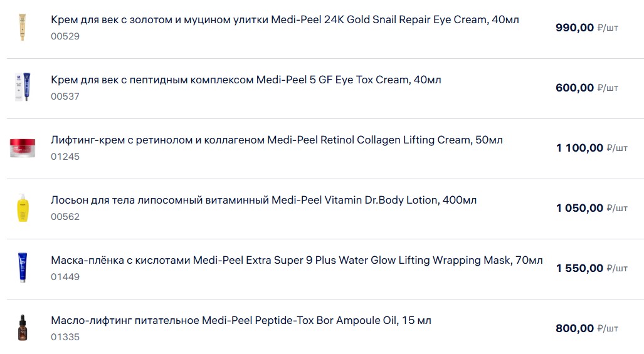644x354 pixels.
Task: Open the Medi-Peel 5 GF Eye Tox Cream product
Action: pos(246,80)
